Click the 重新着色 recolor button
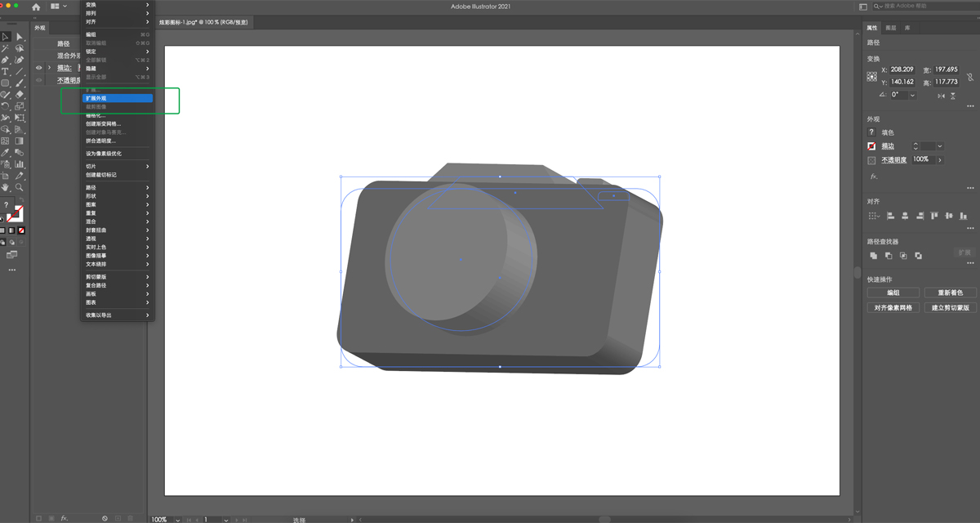Image resolution: width=980 pixels, height=523 pixels. click(x=950, y=293)
